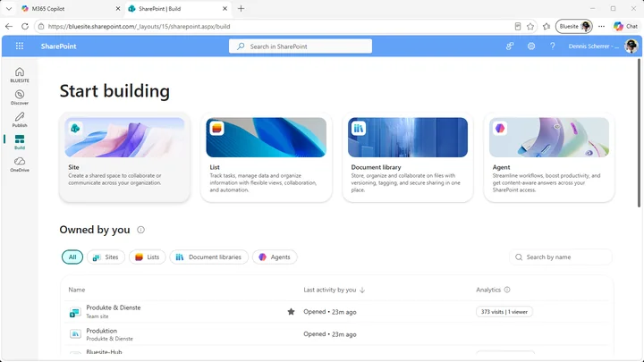Open the reader view icon in address bar

(518, 26)
